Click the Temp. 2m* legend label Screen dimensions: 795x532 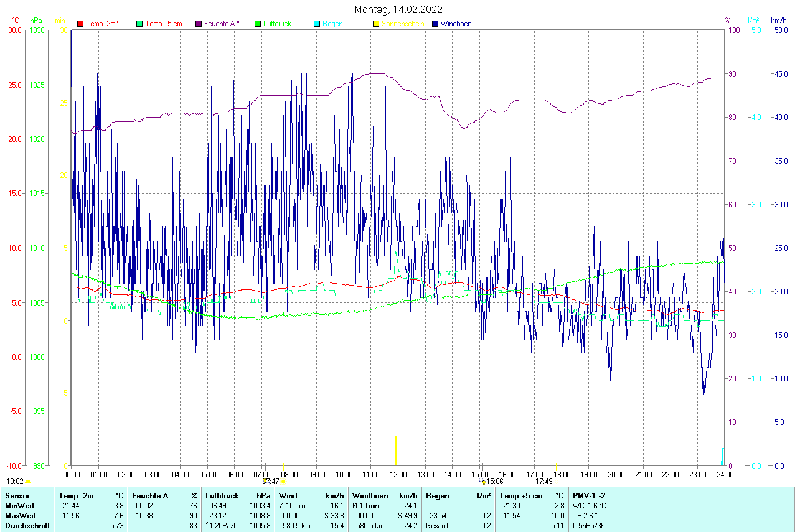pos(102,24)
